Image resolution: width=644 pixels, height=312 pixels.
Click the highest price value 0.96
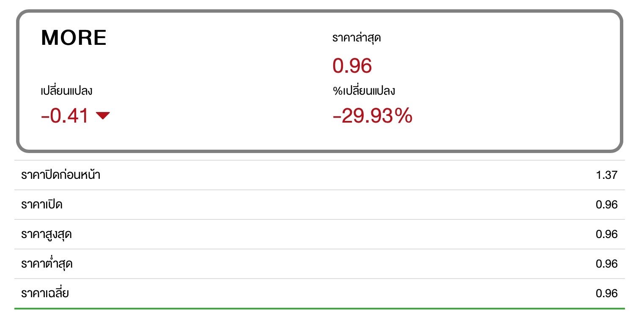coord(607,235)
